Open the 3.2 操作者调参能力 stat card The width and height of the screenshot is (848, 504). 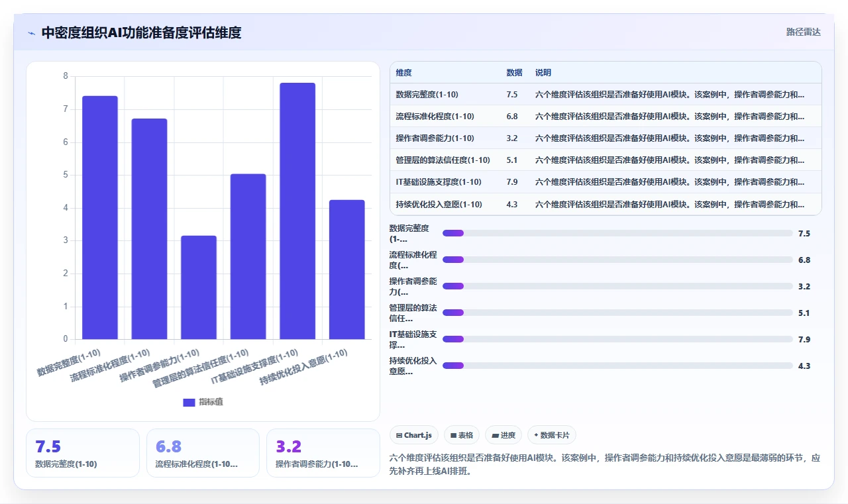point(323,453)
